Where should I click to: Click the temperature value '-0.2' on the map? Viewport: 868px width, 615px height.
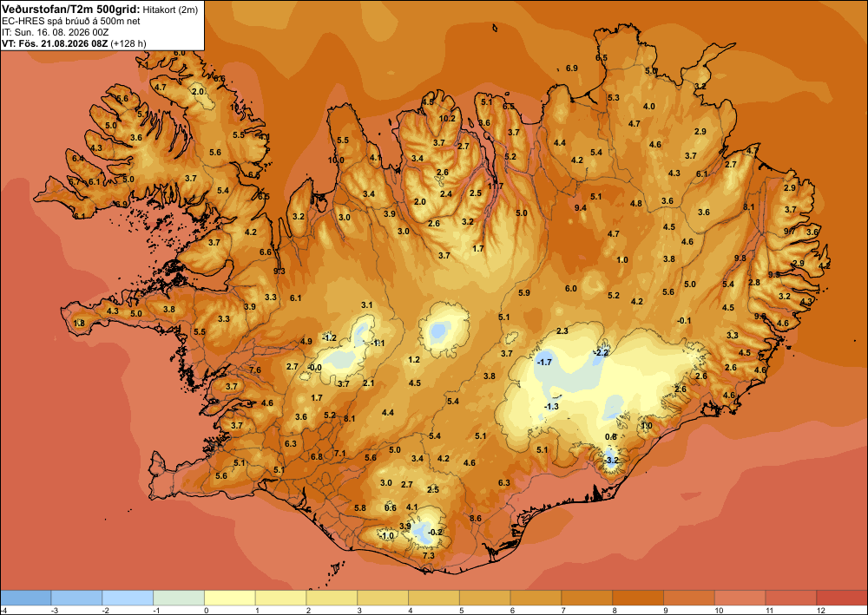click(x=436, y=533)
